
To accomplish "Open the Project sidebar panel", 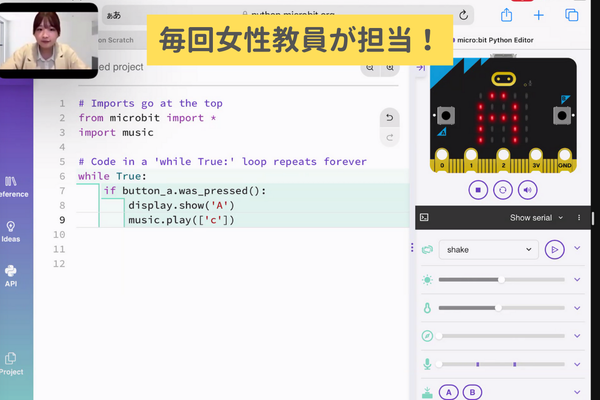I will click(x=11, y=364).
